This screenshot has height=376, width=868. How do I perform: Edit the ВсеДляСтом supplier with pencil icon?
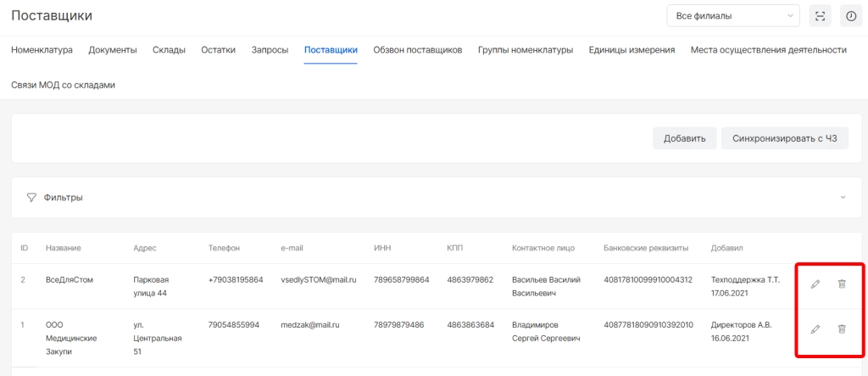[815, 284]
